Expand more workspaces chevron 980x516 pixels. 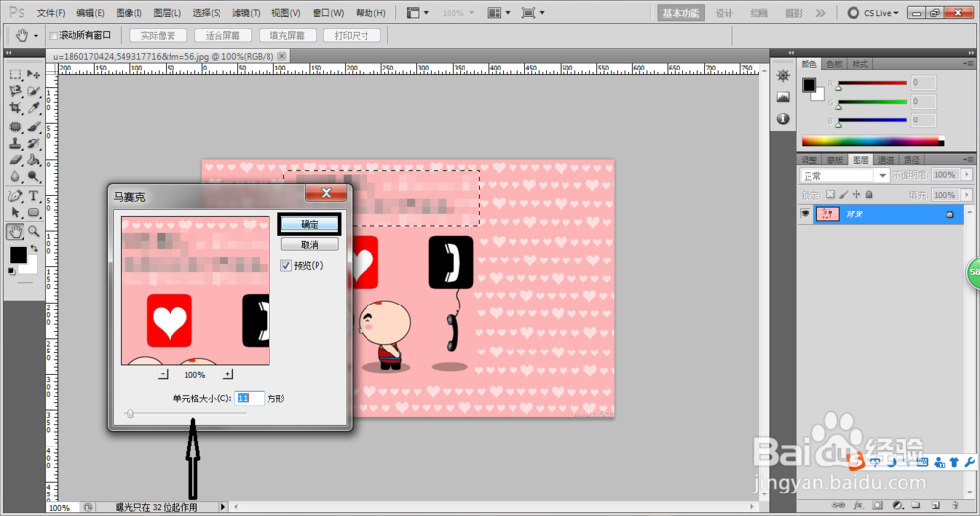pos(820,13)
